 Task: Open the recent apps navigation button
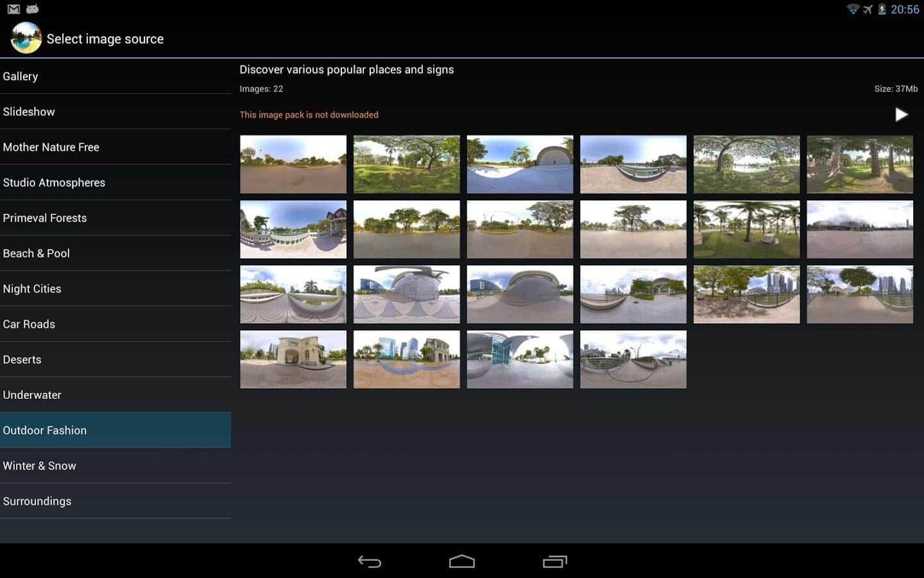555,562
